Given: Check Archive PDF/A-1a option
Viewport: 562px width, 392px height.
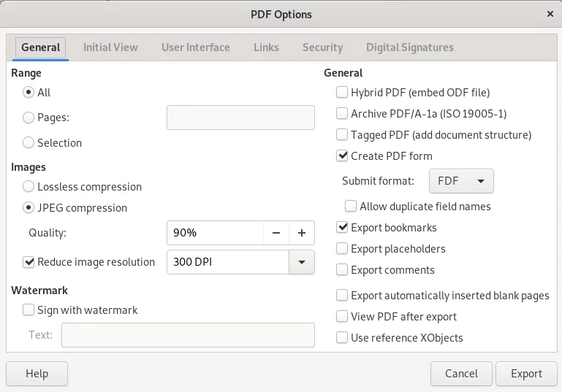Looking at the screenshot, I should point(342,113).
